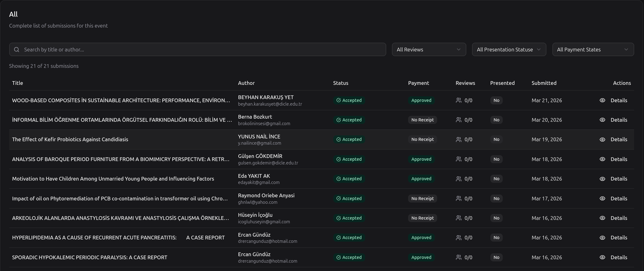Click eye icon for HYPERLIPIDEMIA row
644x271 pixels.
602,238
